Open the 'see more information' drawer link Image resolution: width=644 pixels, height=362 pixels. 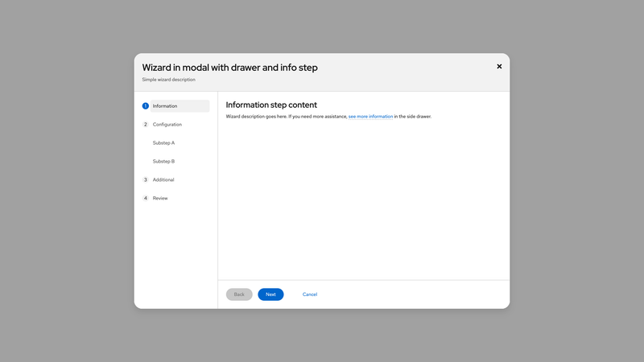(370, 117)
